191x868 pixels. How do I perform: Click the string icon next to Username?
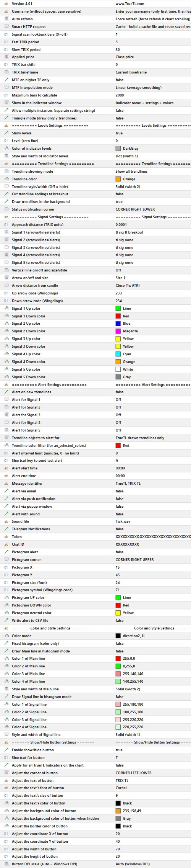(x=6, y=11)
